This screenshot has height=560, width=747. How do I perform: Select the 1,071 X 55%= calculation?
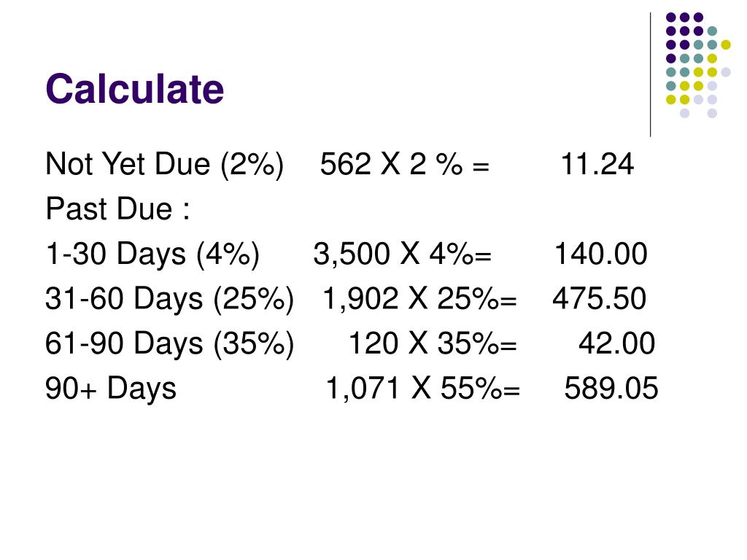tap(423, 388)
